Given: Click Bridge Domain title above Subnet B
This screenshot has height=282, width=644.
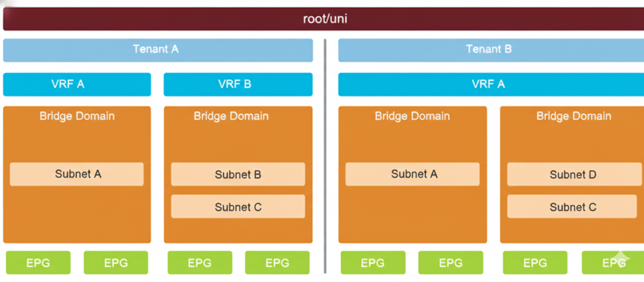Looking at the screenshot, I should coord(231,116).
